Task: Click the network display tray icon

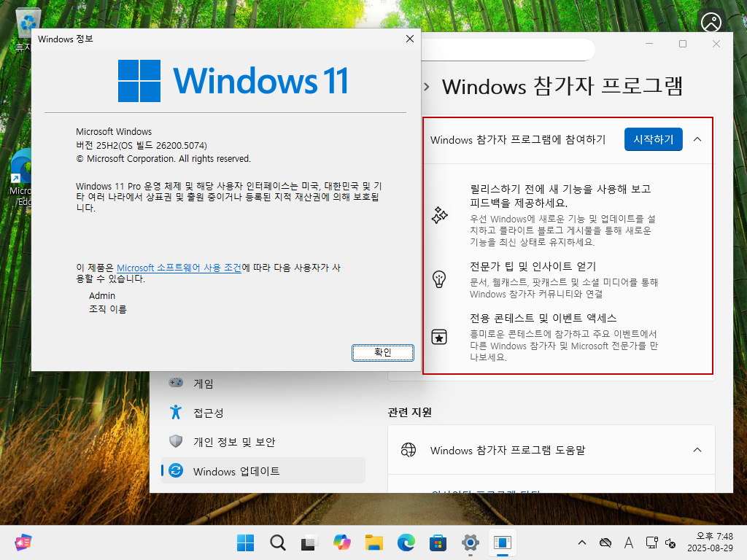Action: coord(651,542)
